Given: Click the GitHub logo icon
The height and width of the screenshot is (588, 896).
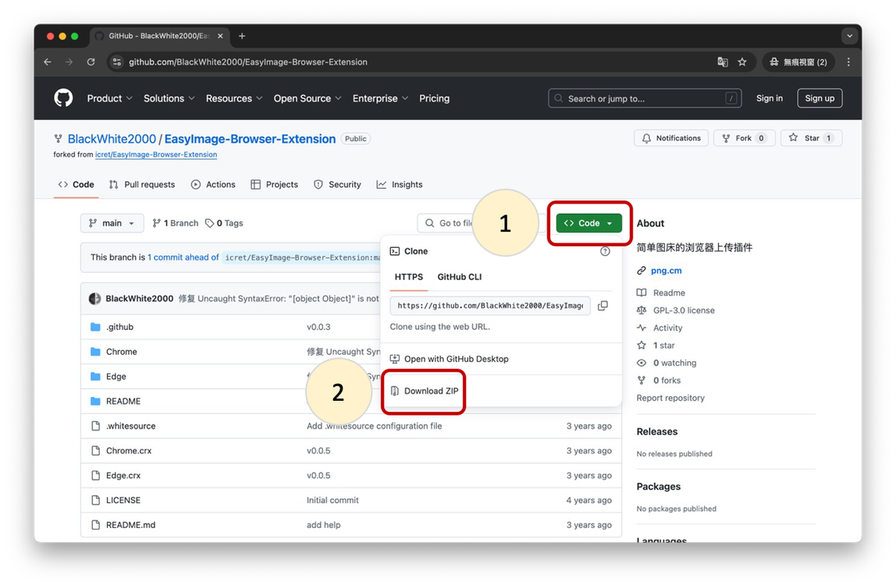Looking at the screenshot, I should point(63,98).
